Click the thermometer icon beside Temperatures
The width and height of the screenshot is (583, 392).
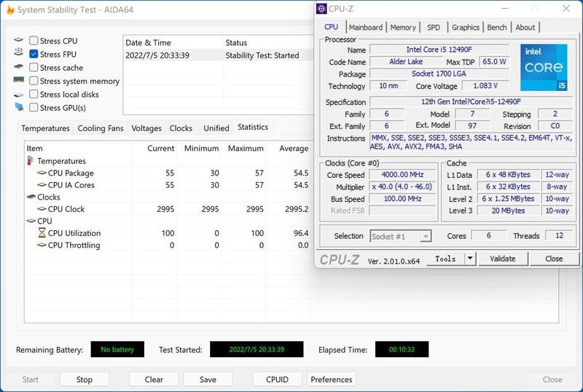31,161
